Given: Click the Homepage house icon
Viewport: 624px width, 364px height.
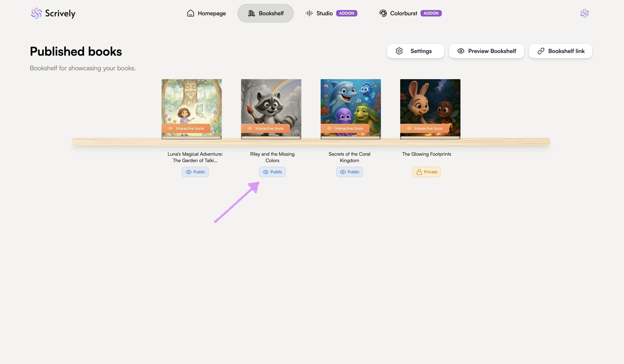Looking at the screenshot, I should tap(190, 13).
